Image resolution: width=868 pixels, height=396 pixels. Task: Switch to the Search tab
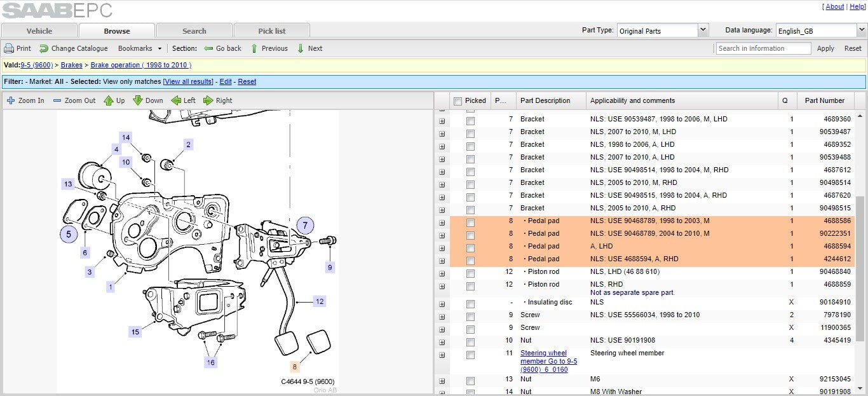coord(194,31)
